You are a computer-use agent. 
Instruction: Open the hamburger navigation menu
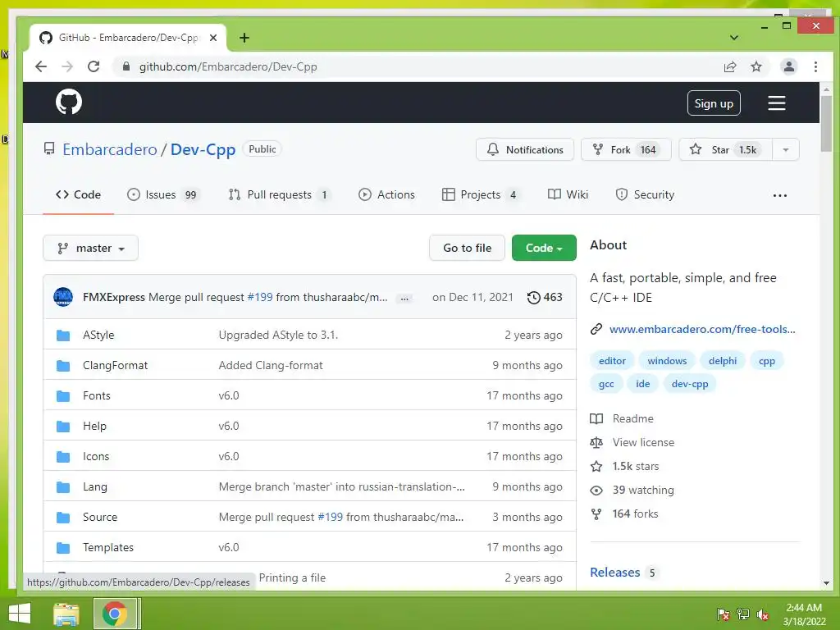[776, 103]
